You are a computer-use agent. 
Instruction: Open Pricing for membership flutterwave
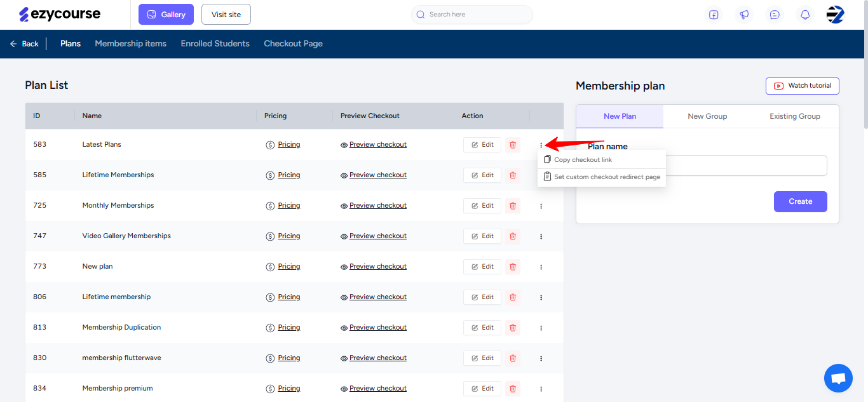click(283, 358)
